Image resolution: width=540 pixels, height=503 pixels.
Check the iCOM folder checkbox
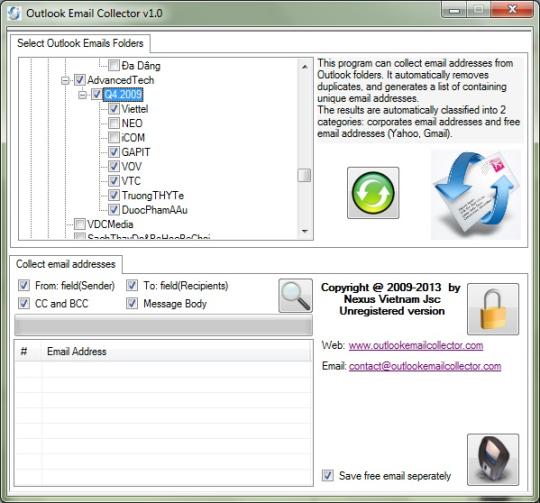pyautogui.click(x=114, y=137)
